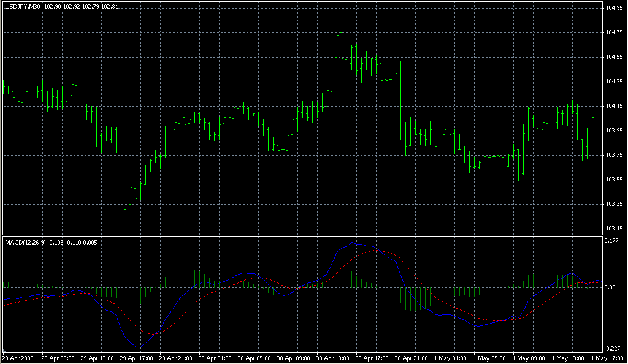Click the 104.95 price axis label

click(615, 8)
